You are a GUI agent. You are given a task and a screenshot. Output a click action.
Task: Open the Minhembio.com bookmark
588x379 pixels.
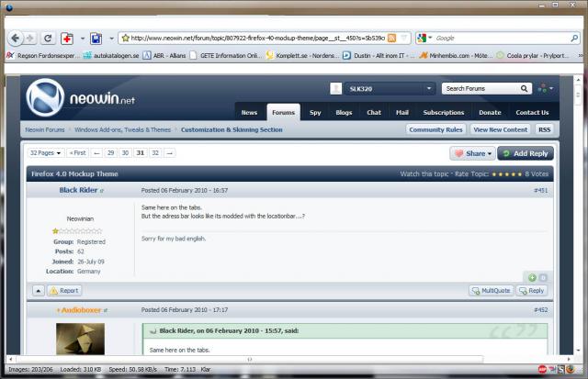[x=456, y=55]
